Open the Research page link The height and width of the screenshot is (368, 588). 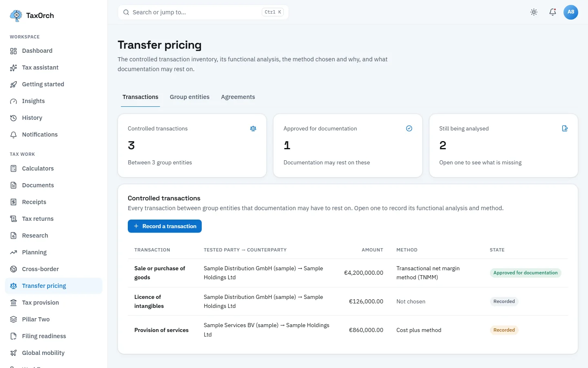pos(53,236)
